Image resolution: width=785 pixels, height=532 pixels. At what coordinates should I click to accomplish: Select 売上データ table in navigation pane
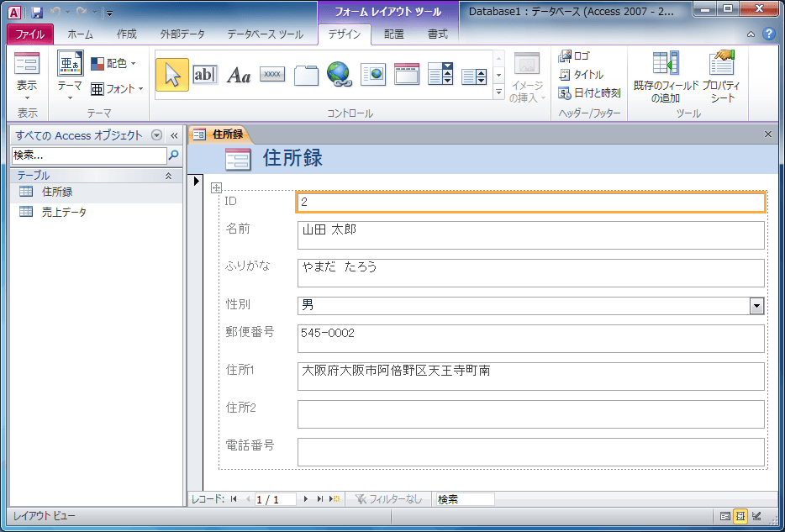click(96, 212)
